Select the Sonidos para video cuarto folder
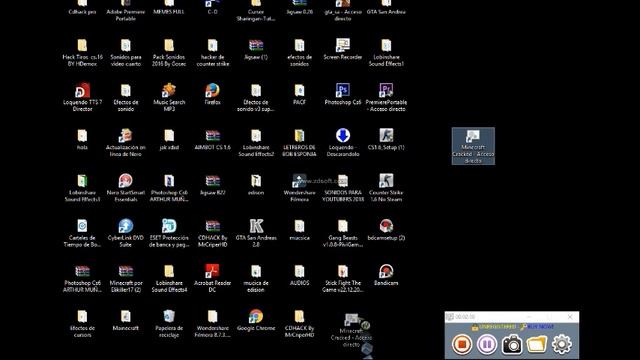 pyautogui.click(x=126, y=53)
